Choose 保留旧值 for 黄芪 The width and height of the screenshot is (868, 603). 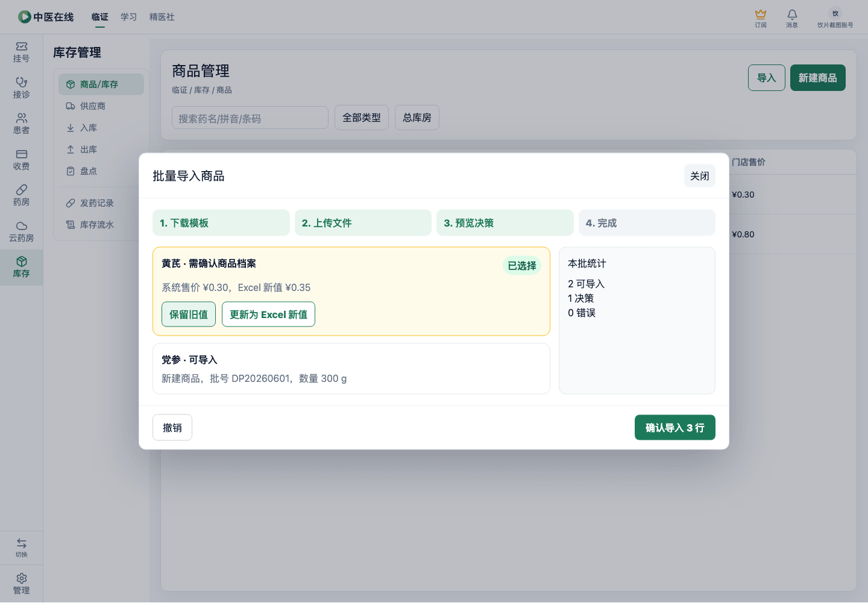[x=189, y=314]
